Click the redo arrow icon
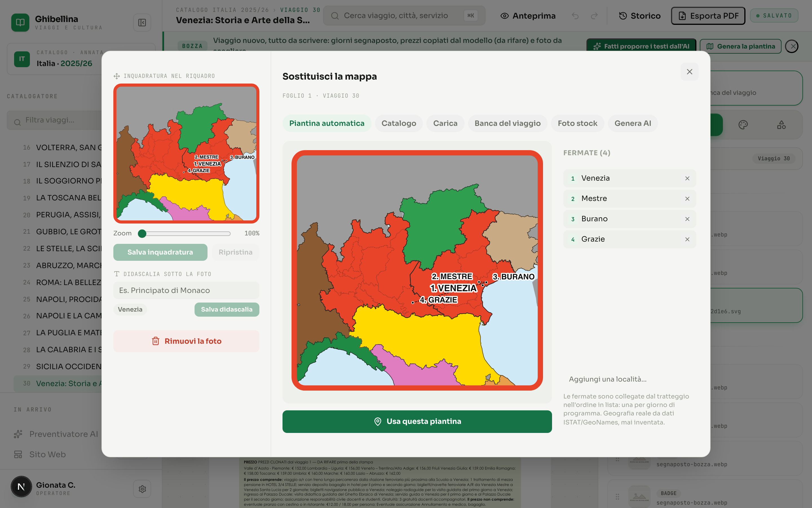The width and height of the screenshot is (812, 508). click(x=594, y=16)
